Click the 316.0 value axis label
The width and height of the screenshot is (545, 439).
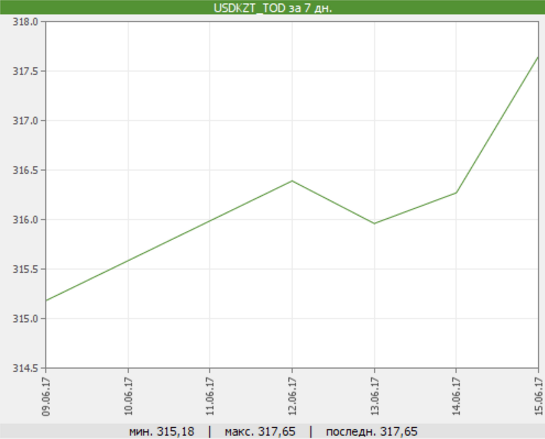pos(25,220)
